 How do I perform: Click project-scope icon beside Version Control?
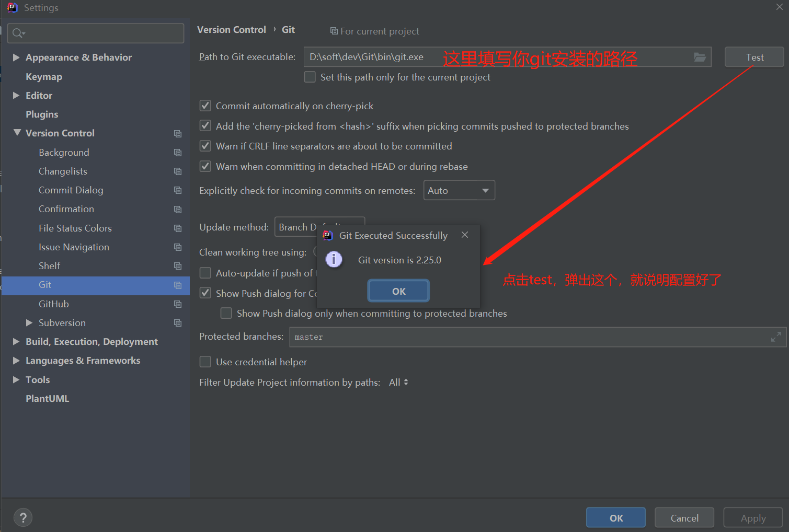177,133
